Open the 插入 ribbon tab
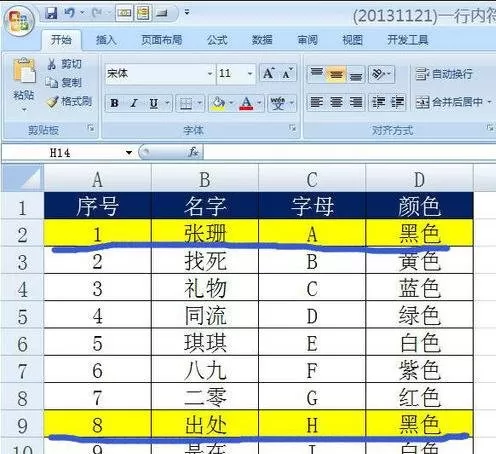496x454 pixels. tap(106, 40)
